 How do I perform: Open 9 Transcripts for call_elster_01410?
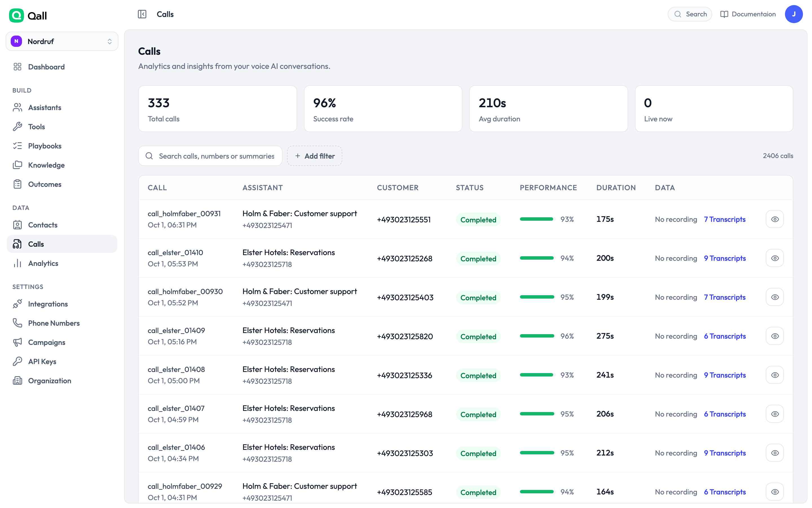tap(725, 258)
